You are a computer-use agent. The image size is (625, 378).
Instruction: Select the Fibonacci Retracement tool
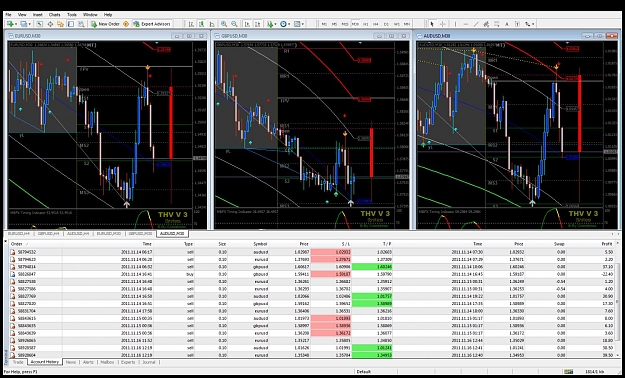click(497, 24)
